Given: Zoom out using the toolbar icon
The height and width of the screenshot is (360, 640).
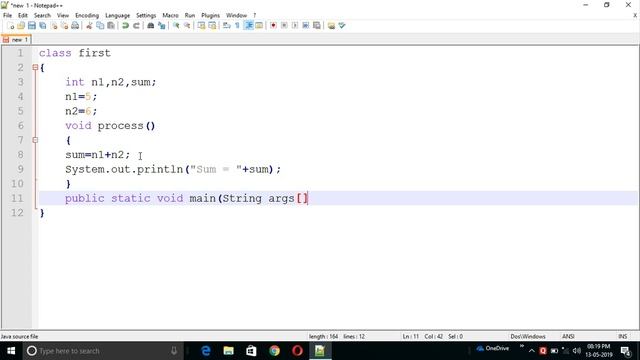Looking at the screenshot, I should 187,26.
